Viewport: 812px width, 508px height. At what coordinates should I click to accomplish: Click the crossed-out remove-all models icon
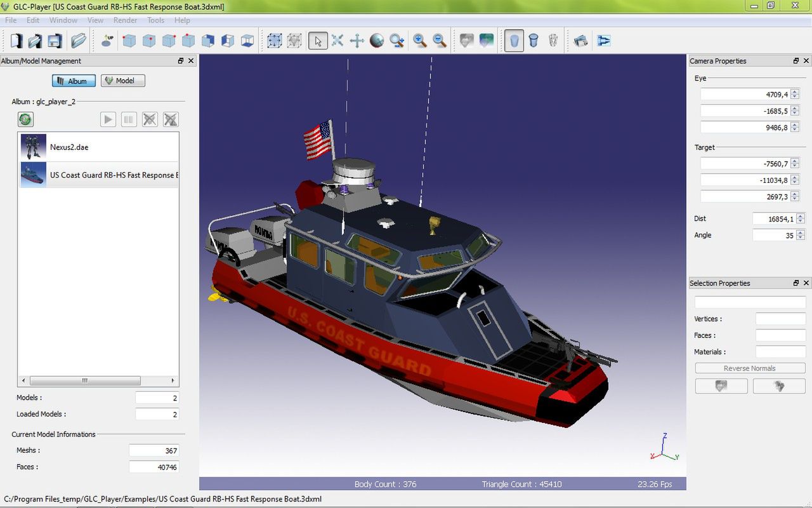[x=171, y=119]
